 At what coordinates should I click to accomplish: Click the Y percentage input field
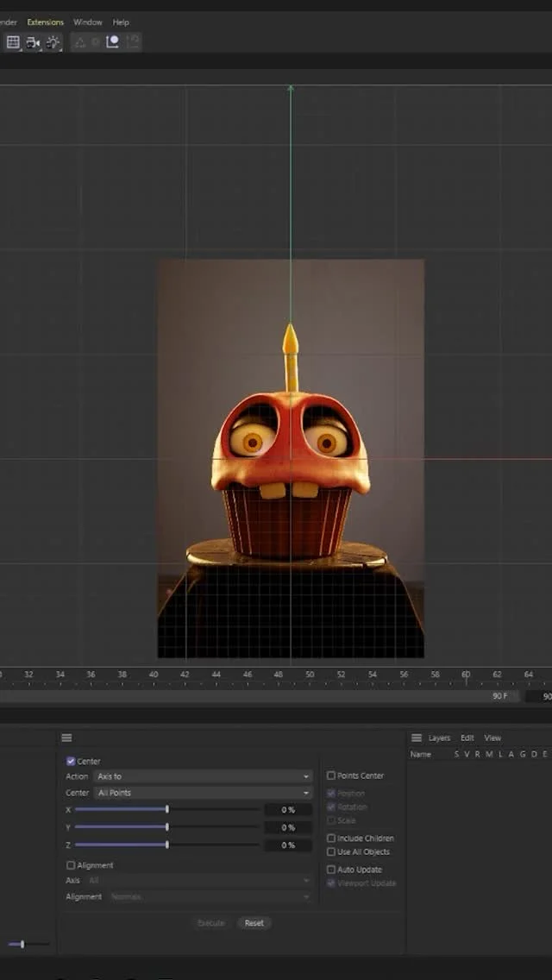287,827
